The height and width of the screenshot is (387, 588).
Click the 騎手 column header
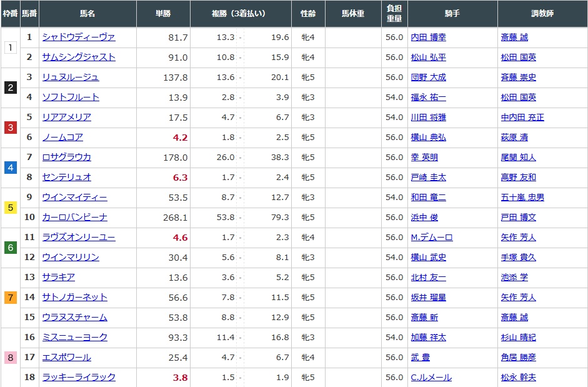[x=452, y=13]
